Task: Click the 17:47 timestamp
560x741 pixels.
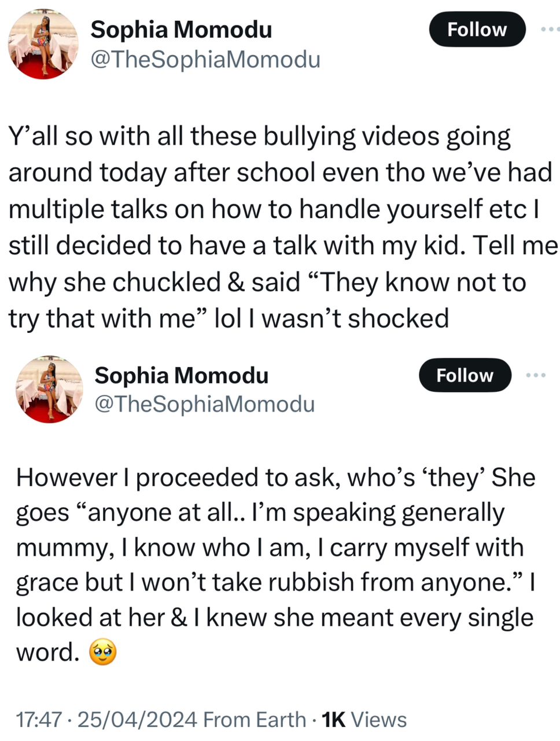Action: tap(39, 720)
